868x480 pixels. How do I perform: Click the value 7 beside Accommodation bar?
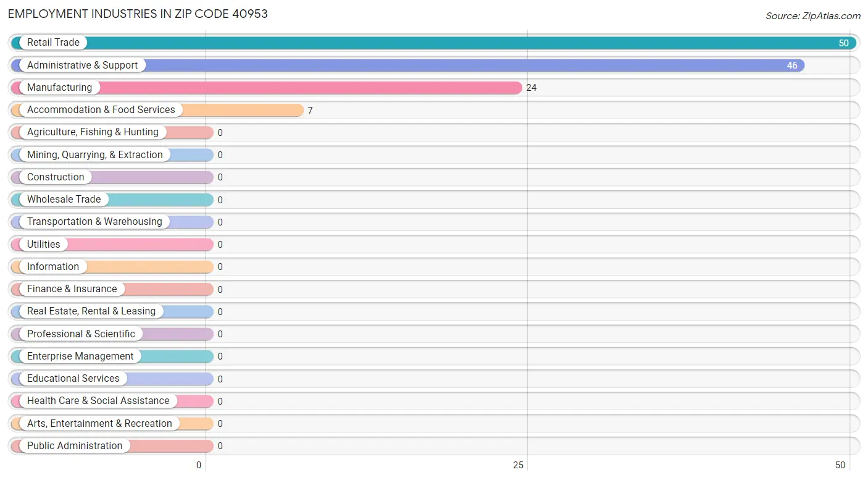coord(311,111)
